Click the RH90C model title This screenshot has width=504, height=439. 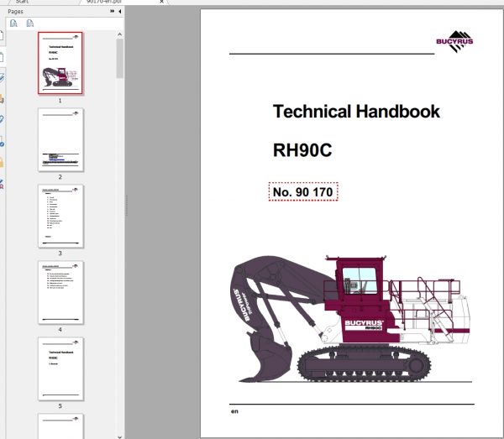302,150
